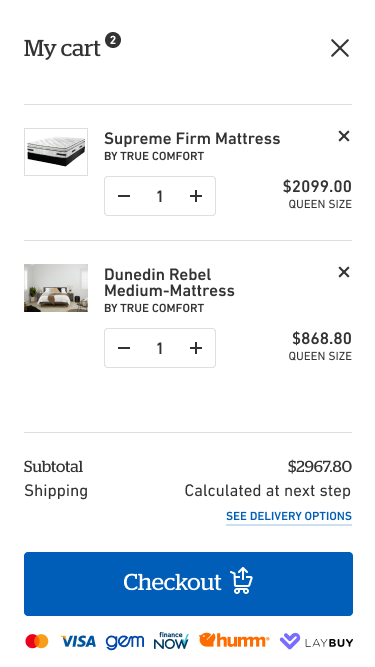375x667 pixels.
Task: Close the My cart panel
Action: point(340,48)
